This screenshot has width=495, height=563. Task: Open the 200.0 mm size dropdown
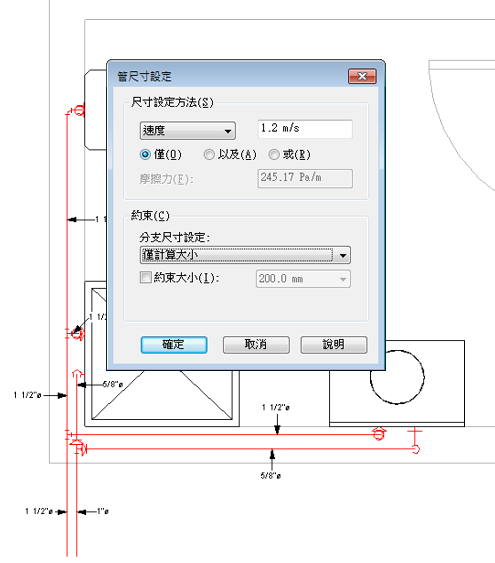coord(303,279)
